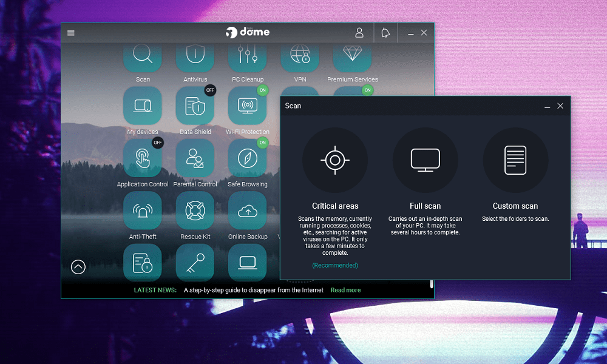
Task: Open the Rescue Kit lifebuoy tile
Action: click(x=195, y=211)
